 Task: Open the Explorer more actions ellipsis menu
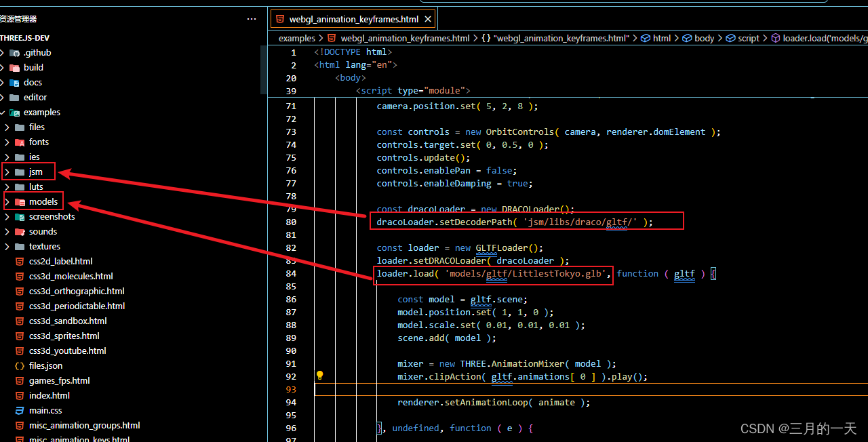click(252, 18)
